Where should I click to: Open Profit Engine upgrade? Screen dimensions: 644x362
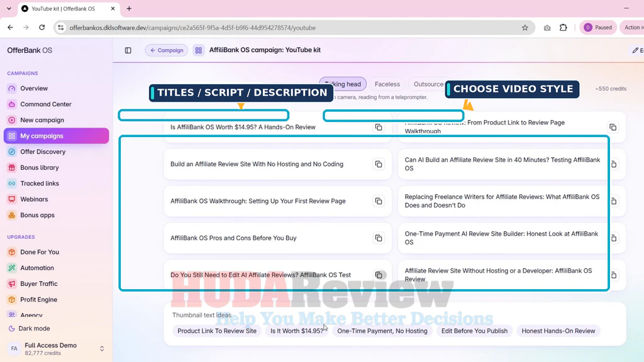pyautogui.click(x=56, y=300)
